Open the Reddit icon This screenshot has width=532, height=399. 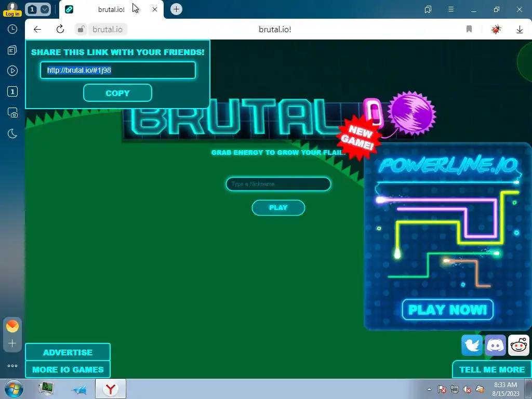518,345
